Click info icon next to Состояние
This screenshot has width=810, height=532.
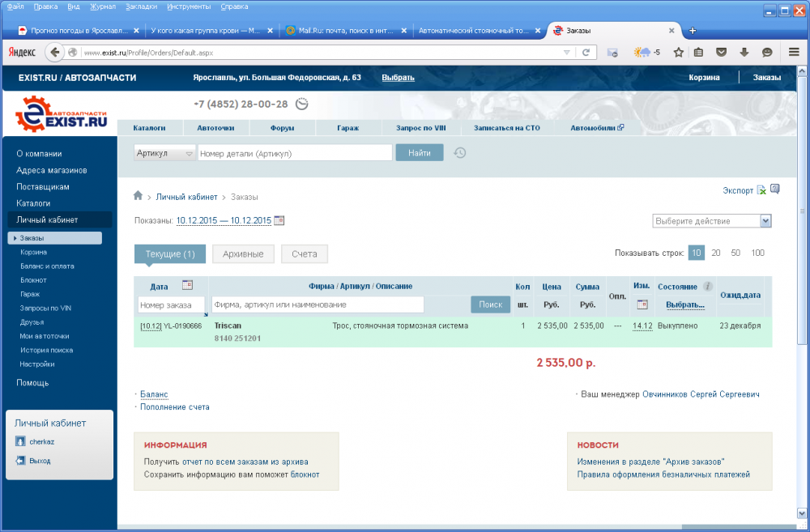pos(708,286)
